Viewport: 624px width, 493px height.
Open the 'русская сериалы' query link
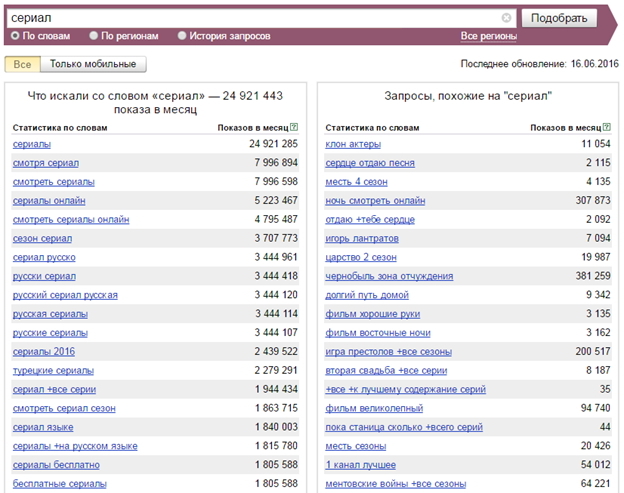pos(50,314)
